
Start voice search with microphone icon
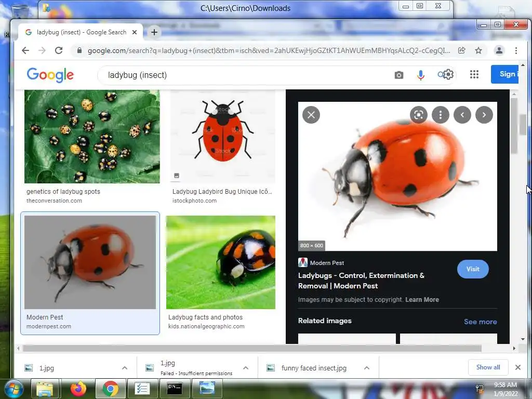tap(421, 75)
